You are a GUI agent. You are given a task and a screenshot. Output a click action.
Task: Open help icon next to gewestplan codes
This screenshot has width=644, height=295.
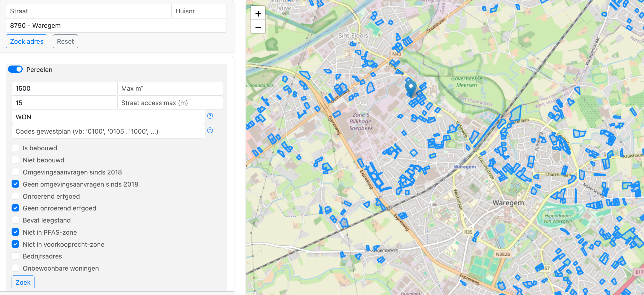tap(210, 130)
